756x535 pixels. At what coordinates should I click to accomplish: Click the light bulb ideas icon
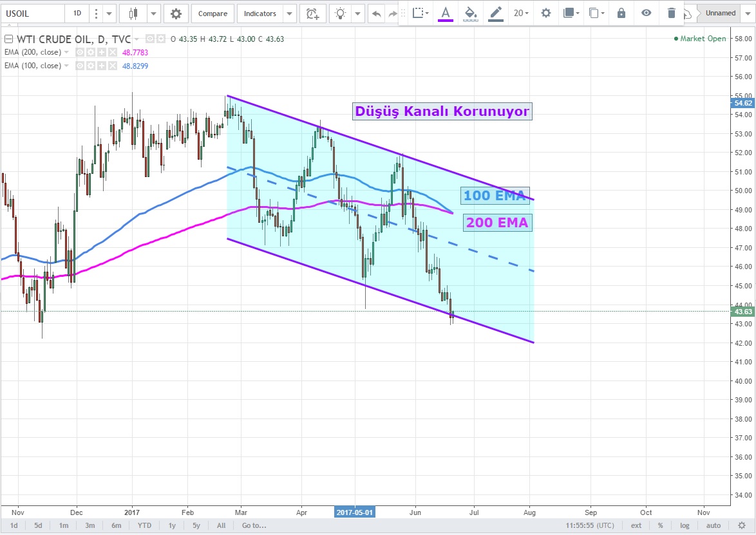click(341, 13)
